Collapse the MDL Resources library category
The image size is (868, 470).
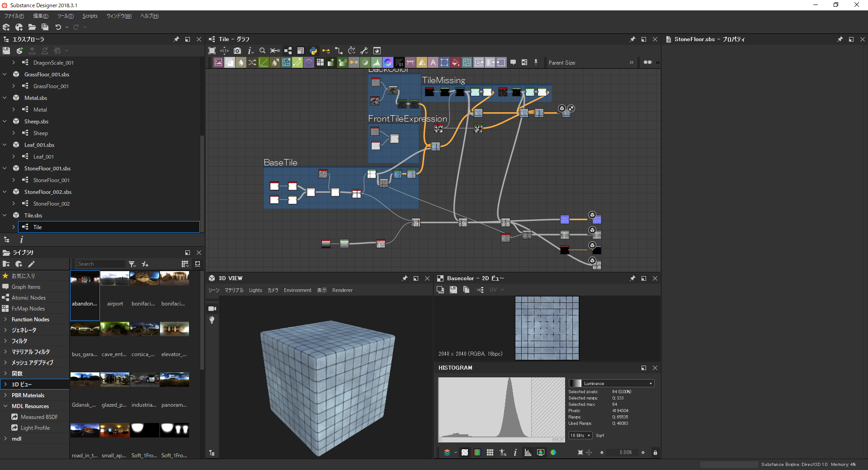coord(5,406)
